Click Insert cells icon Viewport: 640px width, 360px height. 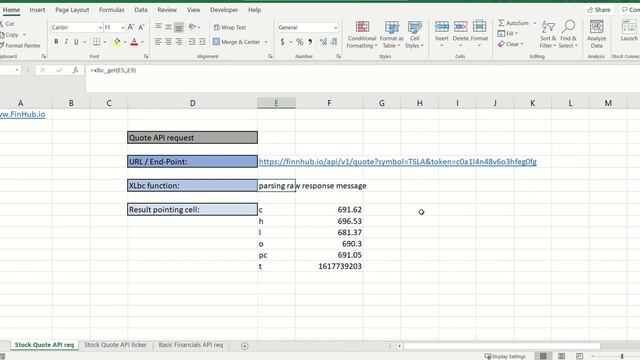tap(442, 27)
